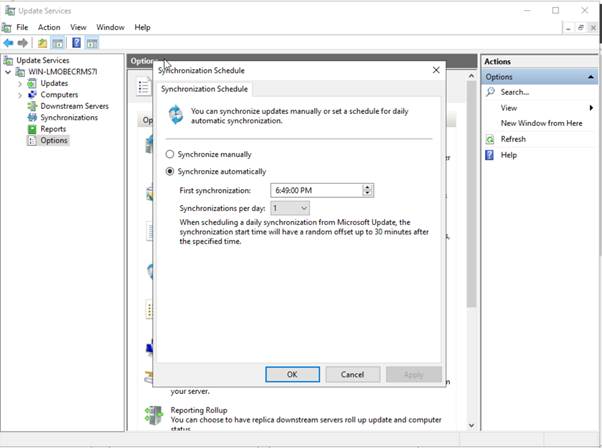The width and height of the screenshot is (602, 448).
Task: Select Synchronize automatically radio button
Action: point(170,172)
